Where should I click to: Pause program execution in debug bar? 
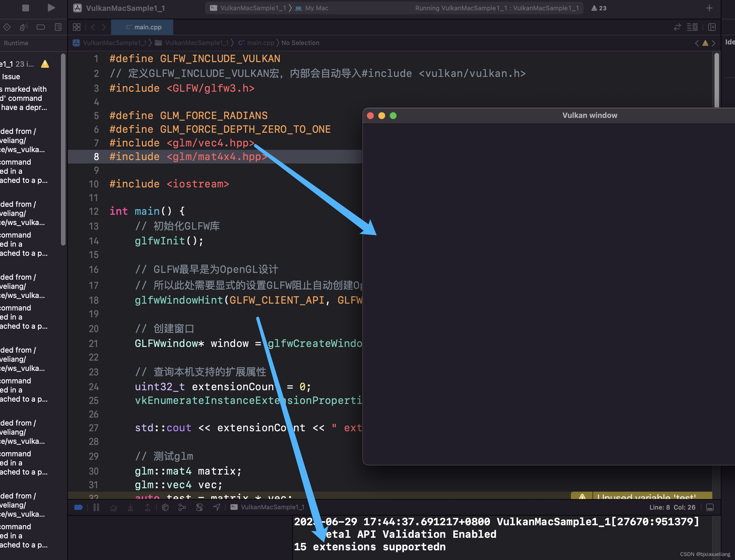[x=96, y=507]
